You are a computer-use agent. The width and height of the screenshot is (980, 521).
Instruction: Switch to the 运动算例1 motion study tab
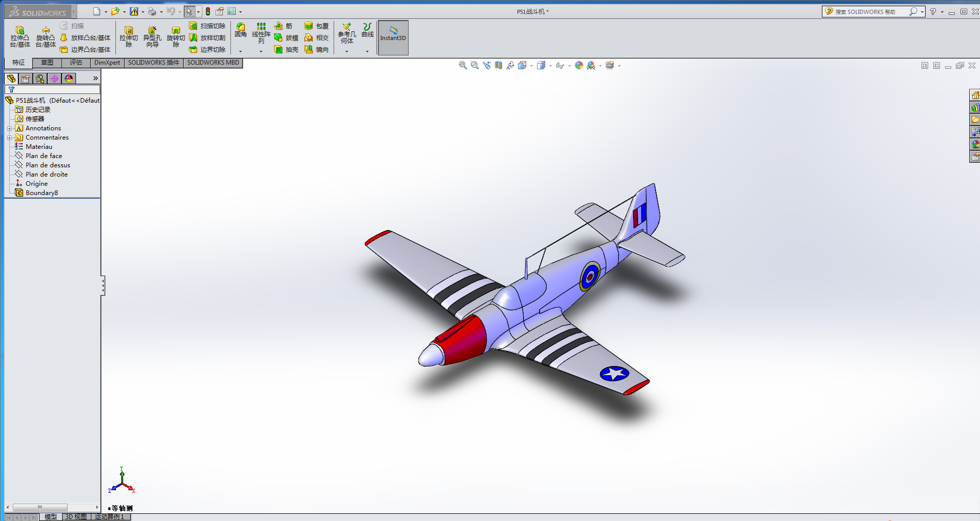(x=109, y=517)
